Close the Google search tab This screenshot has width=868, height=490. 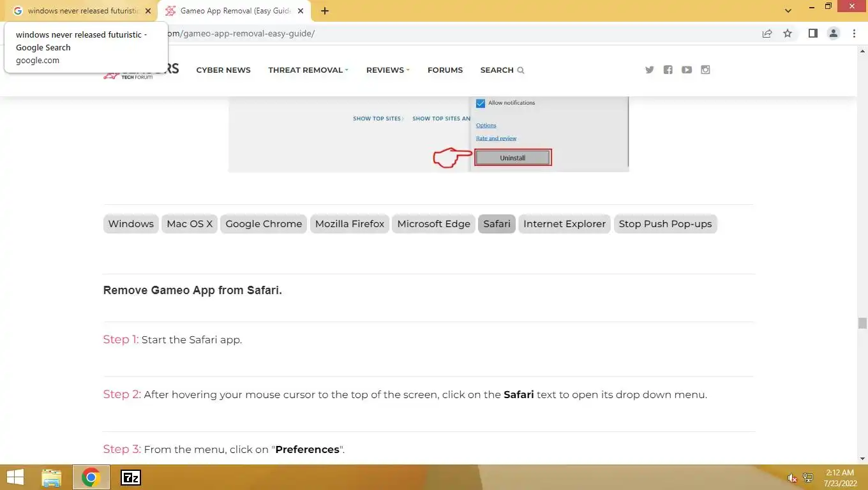click(x=148, y=11)
